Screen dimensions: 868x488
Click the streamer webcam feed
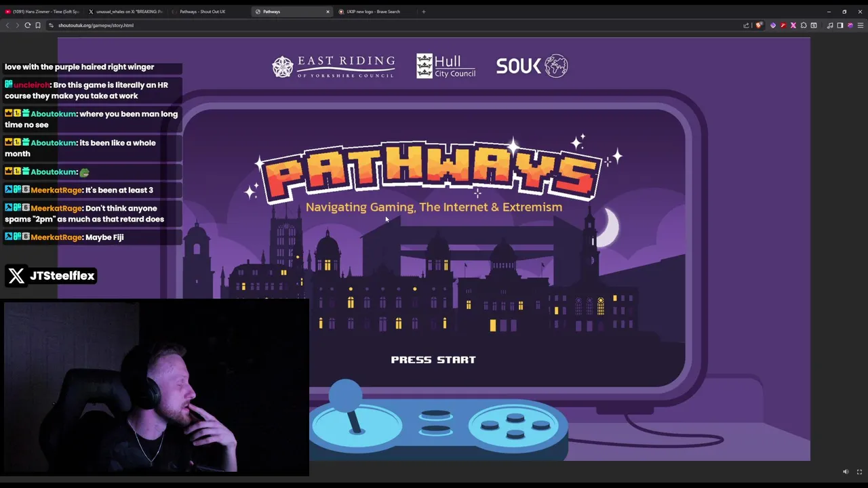pos(156,387)
